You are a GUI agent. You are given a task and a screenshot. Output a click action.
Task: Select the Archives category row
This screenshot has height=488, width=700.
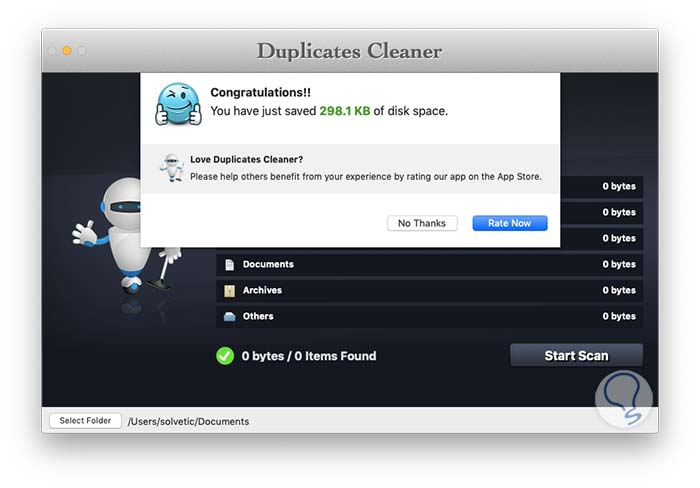[429, 290]
